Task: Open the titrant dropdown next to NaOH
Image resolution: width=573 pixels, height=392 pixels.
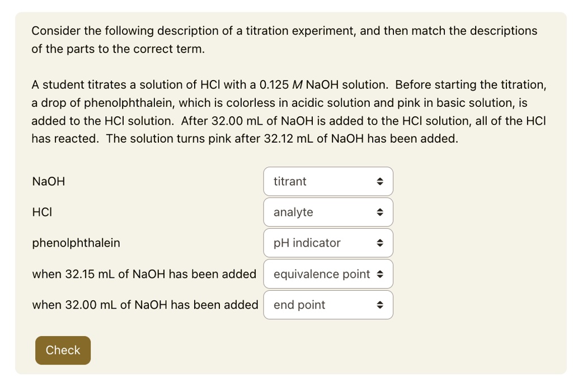Action: (x=328, y=181)
